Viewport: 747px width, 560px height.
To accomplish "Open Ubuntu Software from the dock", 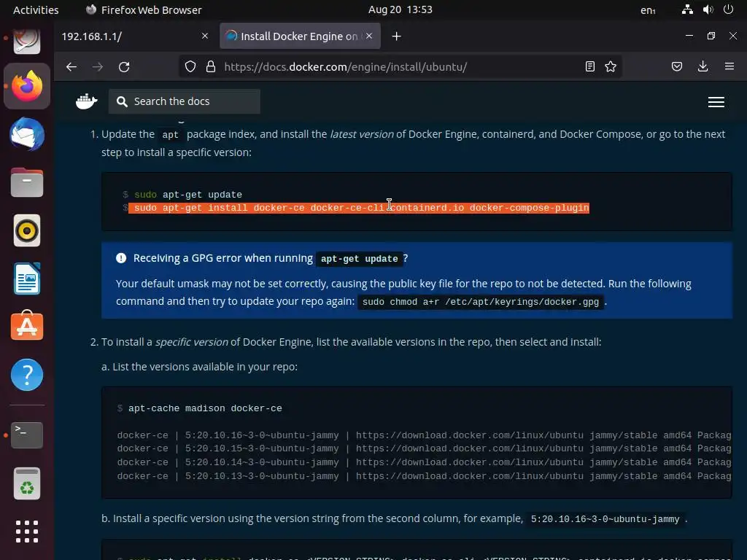I will pyautogui.click(x=27, y=326).
